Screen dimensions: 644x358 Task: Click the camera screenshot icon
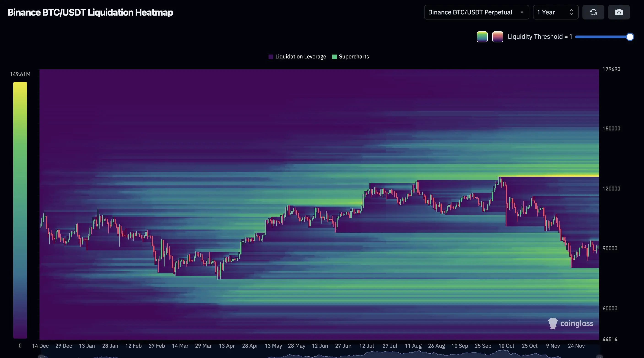[x=619, y=12]
